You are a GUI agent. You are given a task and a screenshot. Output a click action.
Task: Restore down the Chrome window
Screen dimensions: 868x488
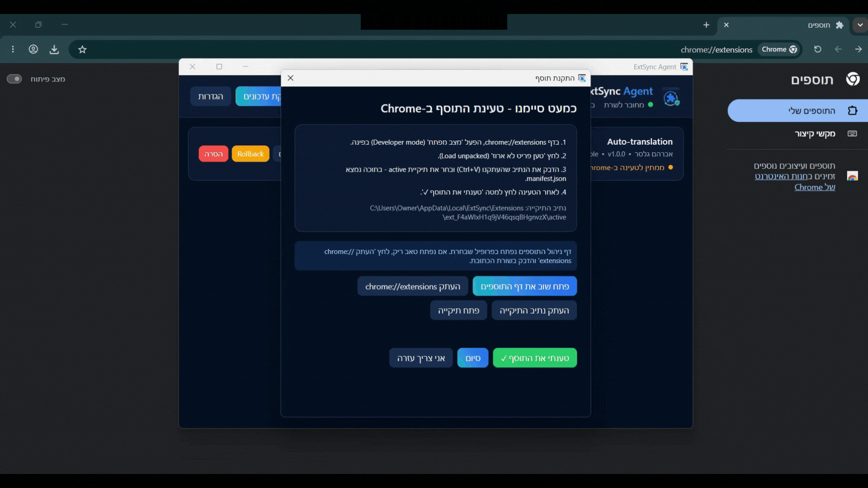pos(38,25)
